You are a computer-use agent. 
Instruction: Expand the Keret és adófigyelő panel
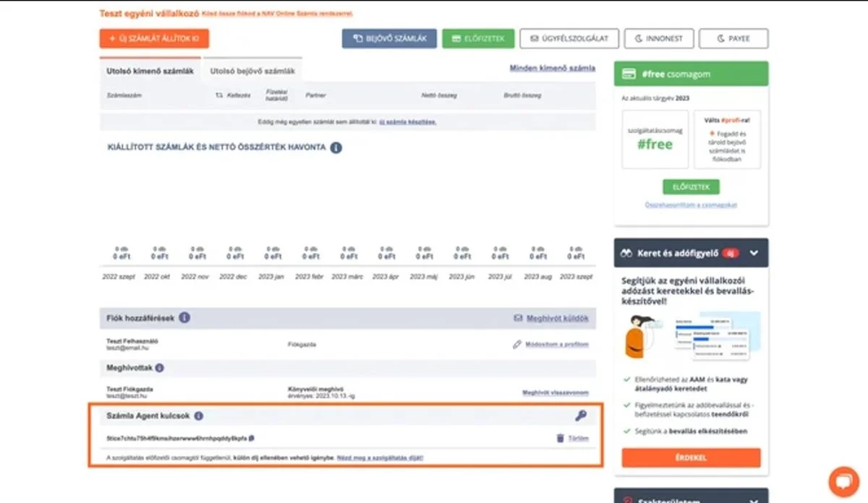(754, 254)
